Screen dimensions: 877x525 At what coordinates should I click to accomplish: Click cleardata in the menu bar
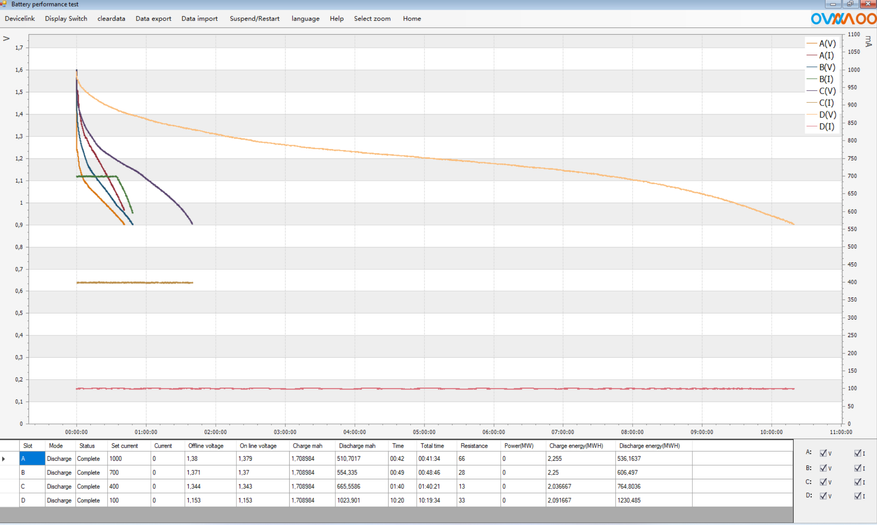tap(111, 18)
